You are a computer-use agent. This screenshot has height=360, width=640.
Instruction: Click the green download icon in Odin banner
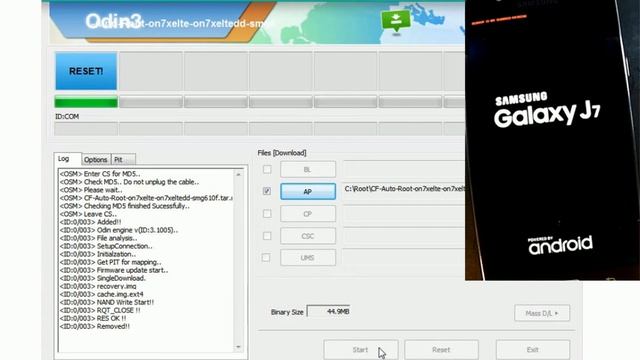(x=396, y=20)
